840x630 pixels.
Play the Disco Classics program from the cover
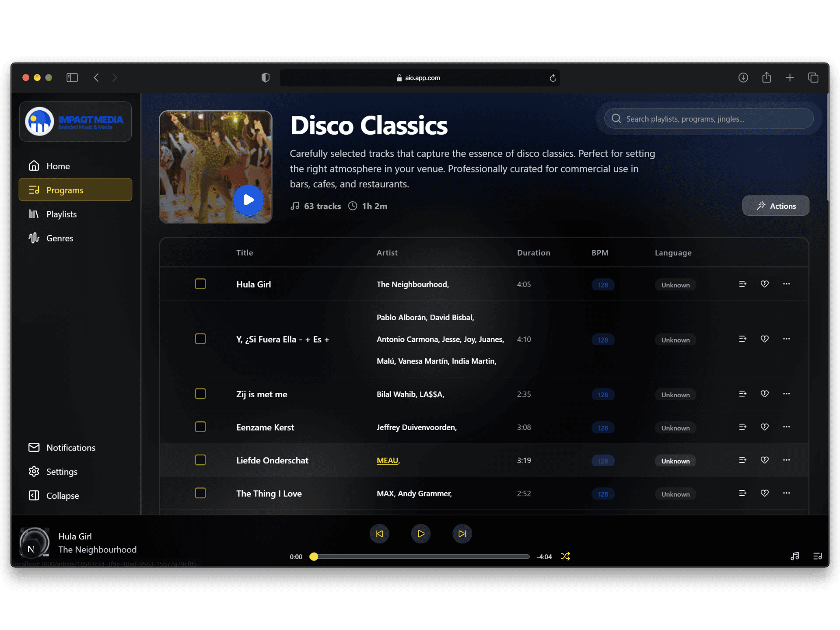pyautogui.click(x=248, y=200)
